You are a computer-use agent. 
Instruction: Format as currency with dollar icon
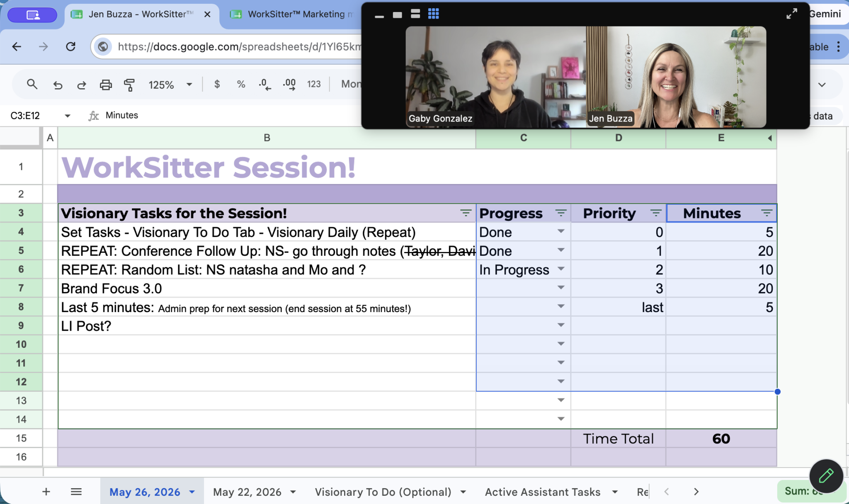point(217,84)
